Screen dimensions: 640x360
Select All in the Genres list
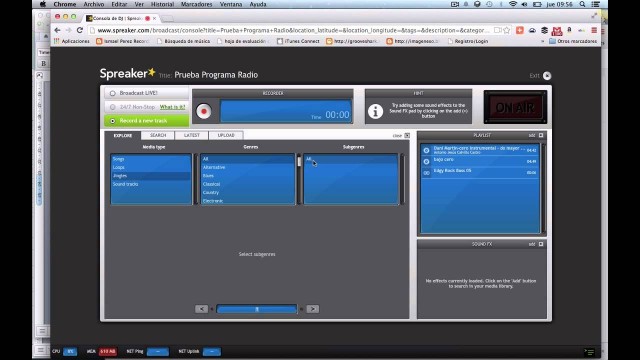click(247, 159)
